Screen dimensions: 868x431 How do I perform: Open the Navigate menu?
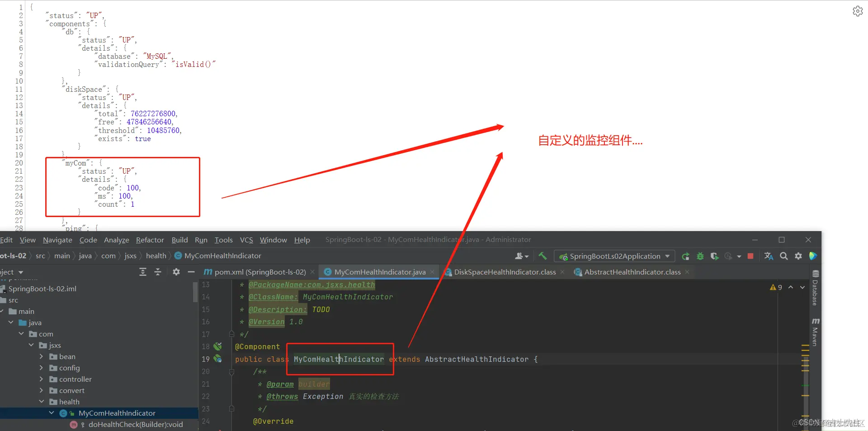(57, 240)
